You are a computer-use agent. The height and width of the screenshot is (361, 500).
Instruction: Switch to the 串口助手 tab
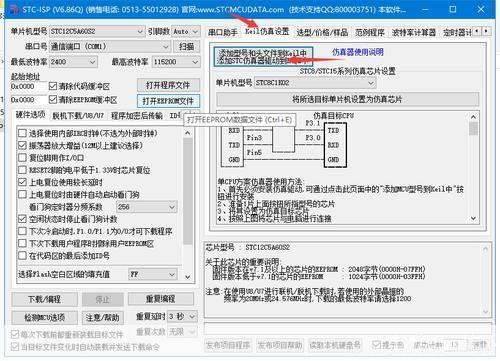(222, 32)
